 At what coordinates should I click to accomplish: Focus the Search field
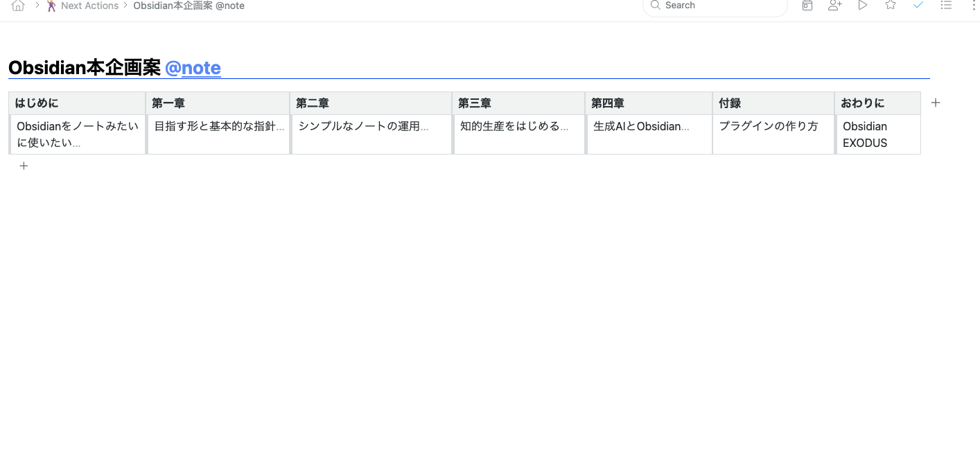coord(715,6)
